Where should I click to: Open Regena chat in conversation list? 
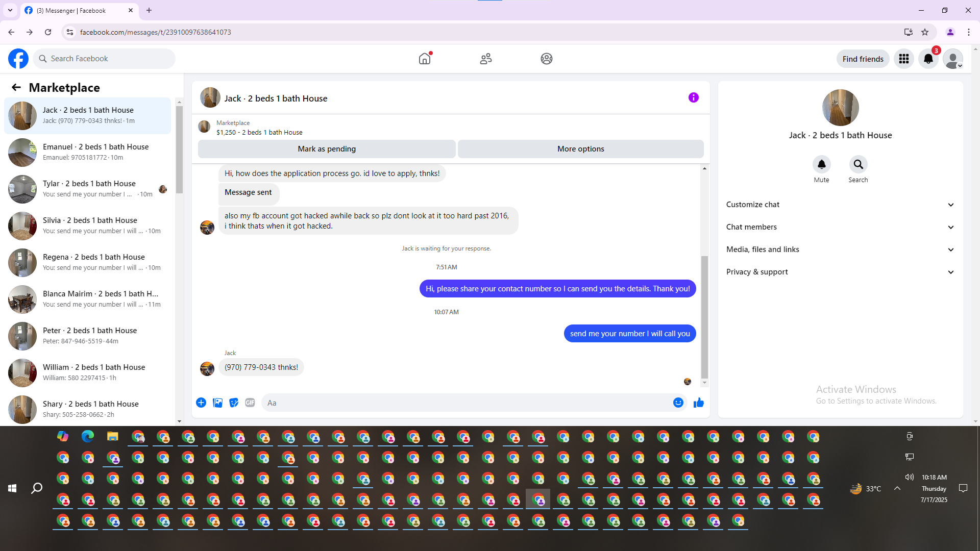(88, 263)
